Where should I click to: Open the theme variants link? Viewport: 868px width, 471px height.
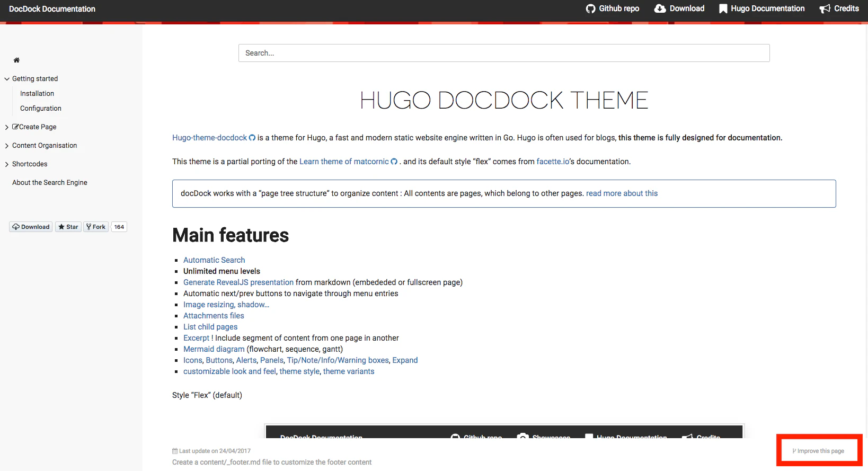click(x=349, y=371)
